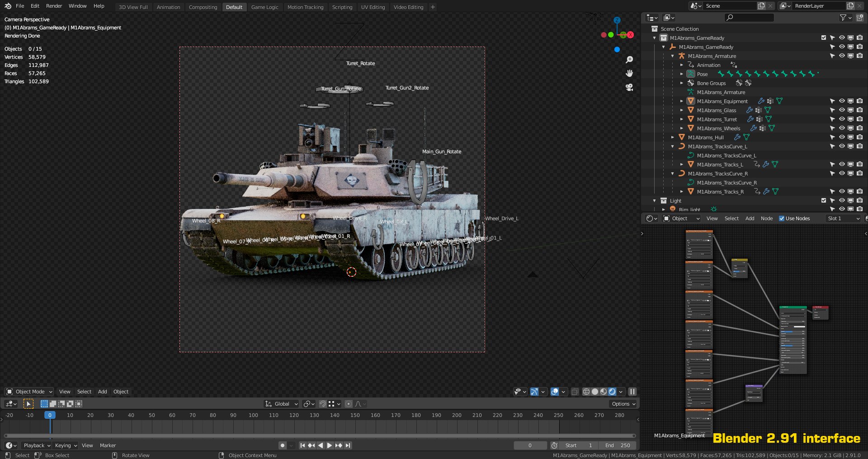Click the End frame 250 field
Viewport: 868px width, 459px height.
(618, 445)
